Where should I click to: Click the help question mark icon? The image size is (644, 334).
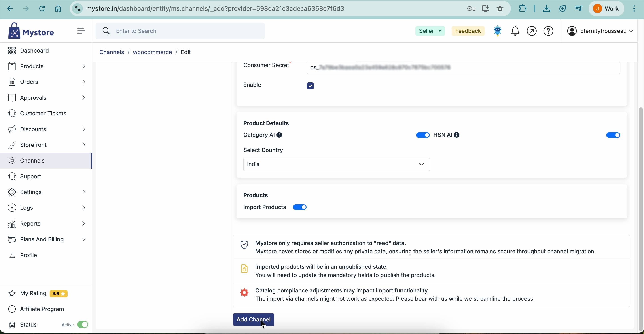[549, 31]
